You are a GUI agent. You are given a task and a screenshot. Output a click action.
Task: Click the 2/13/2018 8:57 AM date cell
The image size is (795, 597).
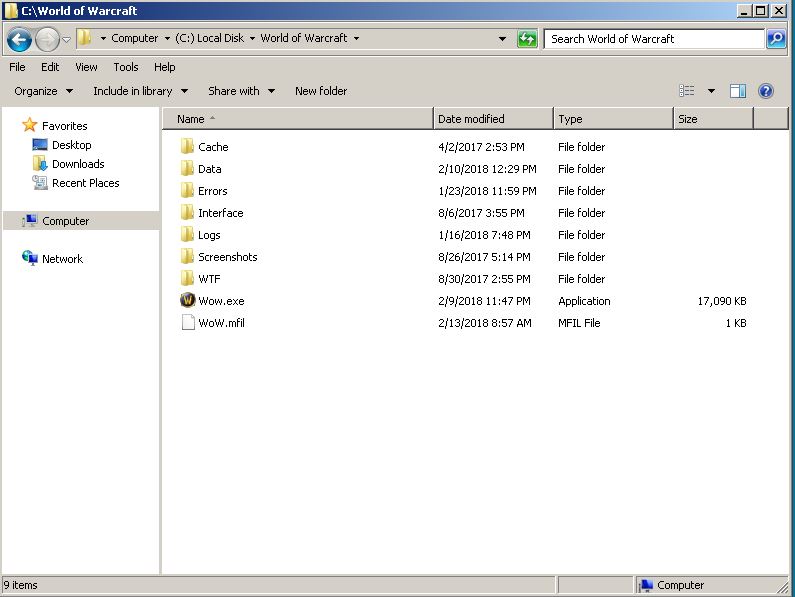(485, 323)
